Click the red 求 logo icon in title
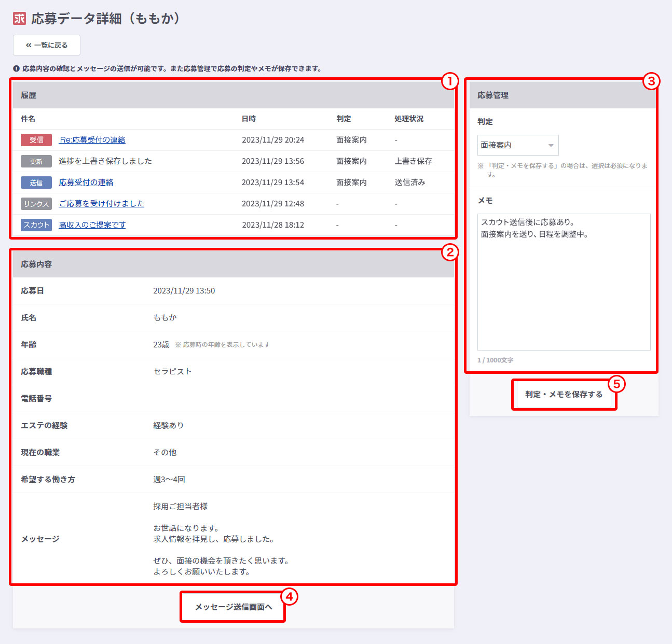The height and width of the screenshot is (644, 672). tap(19, 19)
